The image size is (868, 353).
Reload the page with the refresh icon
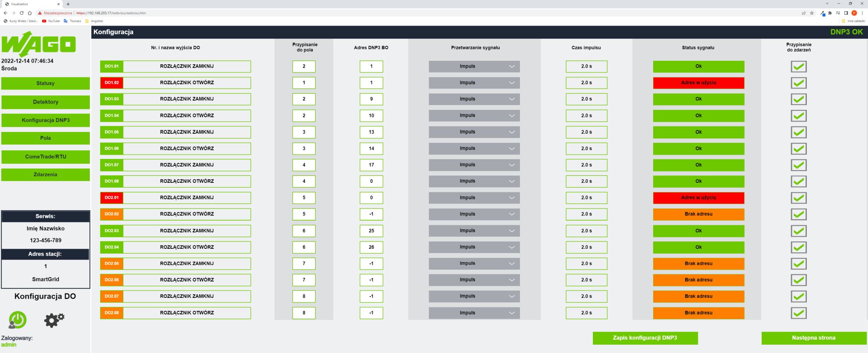(21, 13)
